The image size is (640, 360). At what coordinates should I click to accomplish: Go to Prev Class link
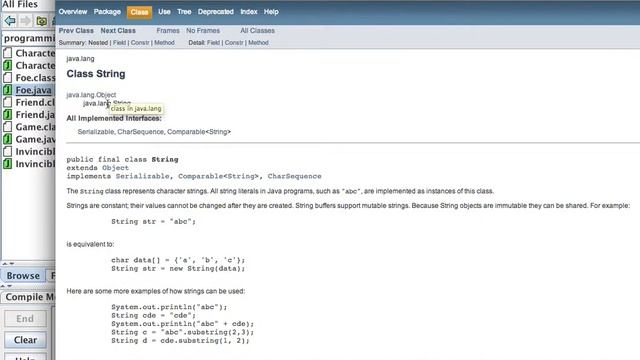(x=76, y=31)
